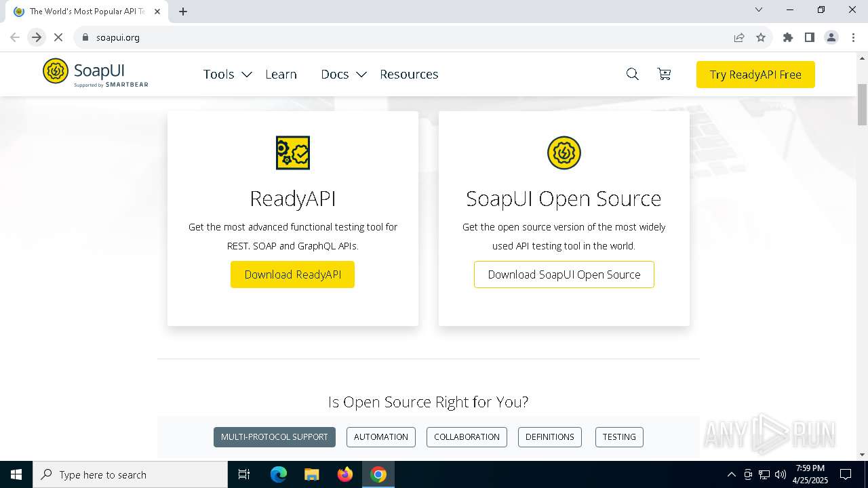Image resolution: width=868 pixels, height=488 pixels.
Task: Open File Explorer from taskbar
Action: pos(311,474)
